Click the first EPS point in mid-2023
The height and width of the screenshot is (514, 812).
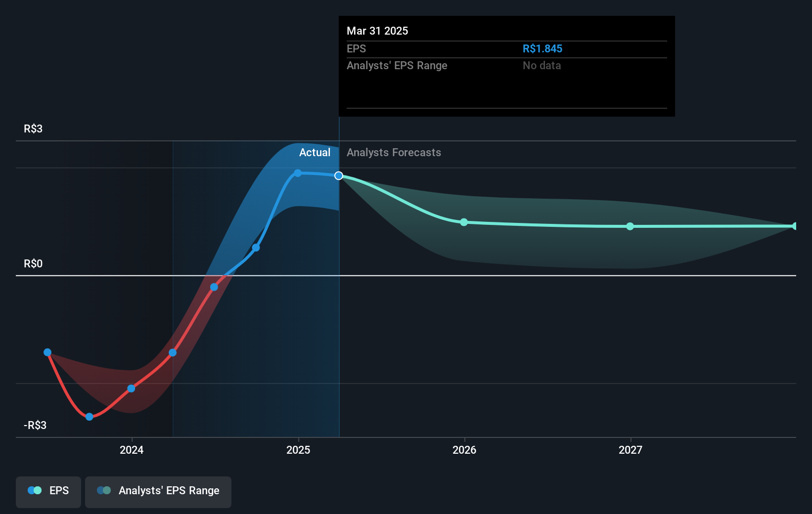(47, 352)
